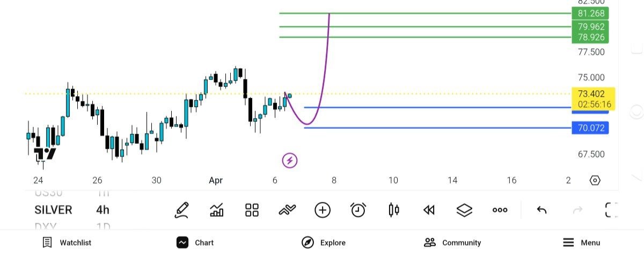Go to the Community tab
The width and height of the screenshot is (644, 256).
point(452,243)
